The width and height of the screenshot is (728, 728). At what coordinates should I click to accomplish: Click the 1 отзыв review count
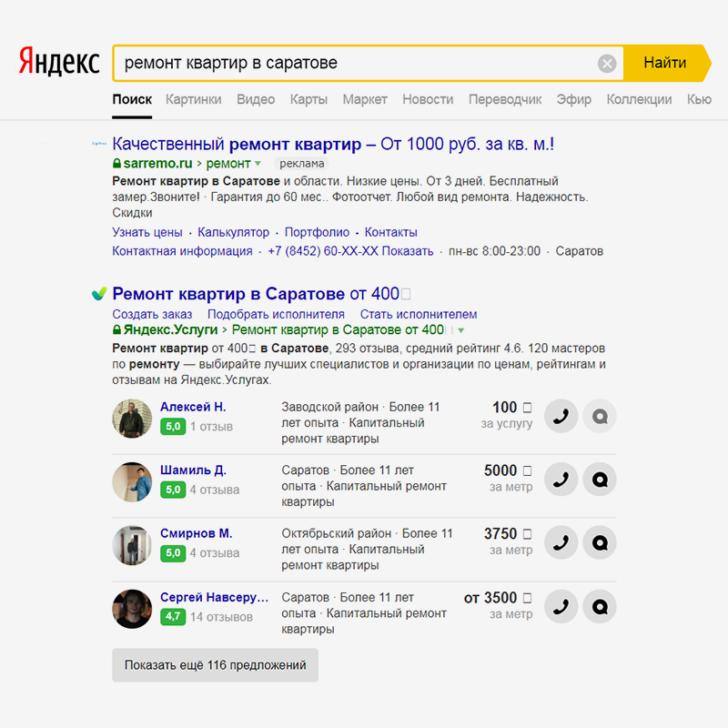(x=211, y=427)
